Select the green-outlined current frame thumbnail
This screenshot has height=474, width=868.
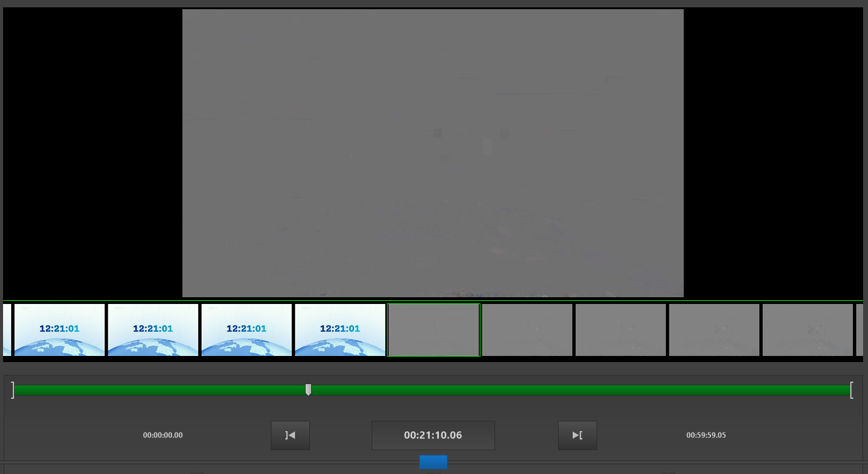(433, 330)
